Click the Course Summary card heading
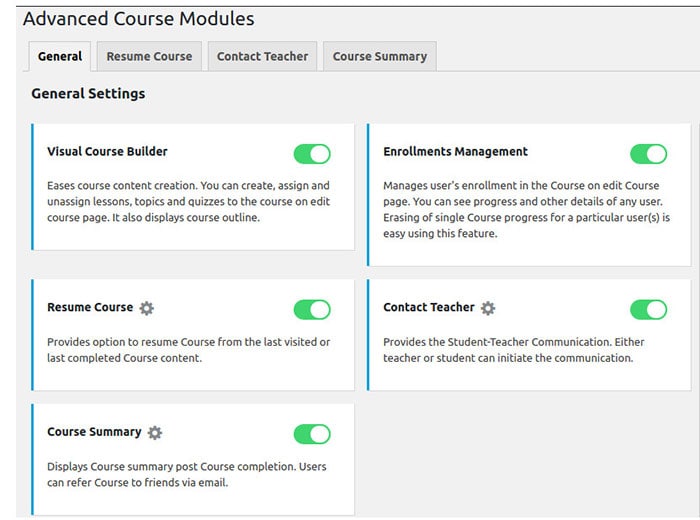 pyautogui.click(x=94, y=432)
